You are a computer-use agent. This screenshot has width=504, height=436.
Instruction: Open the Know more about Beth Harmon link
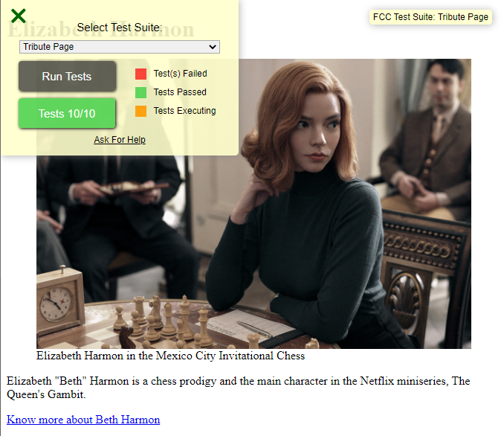83,420
